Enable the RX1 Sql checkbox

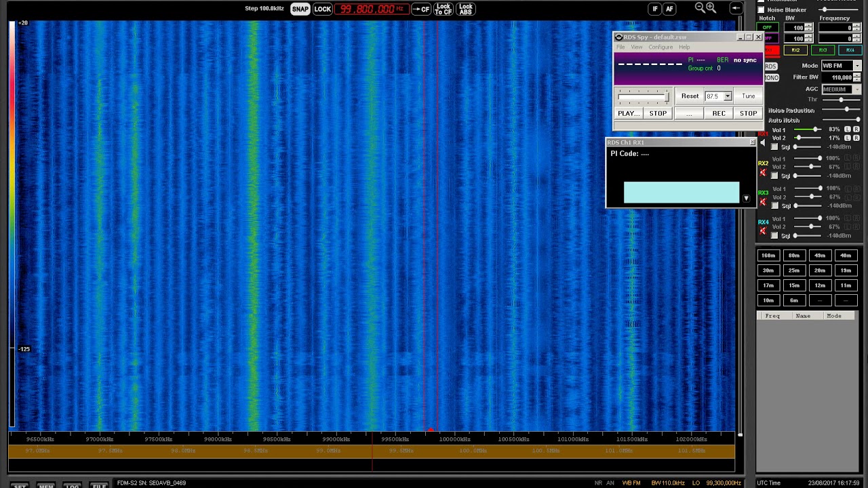click(x=774, y=146)
